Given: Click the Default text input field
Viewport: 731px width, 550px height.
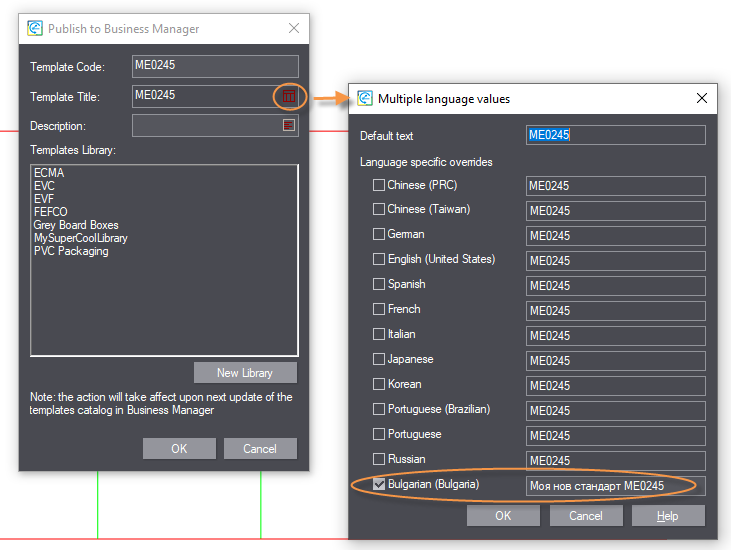Looking at the screenshot, I should pyautogui.click(x=615, y=135).
